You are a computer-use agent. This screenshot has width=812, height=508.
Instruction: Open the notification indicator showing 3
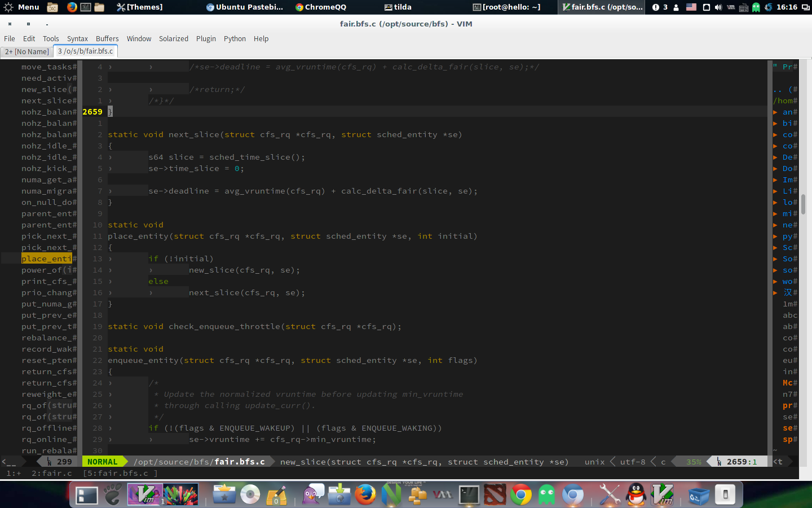point(660,7)
